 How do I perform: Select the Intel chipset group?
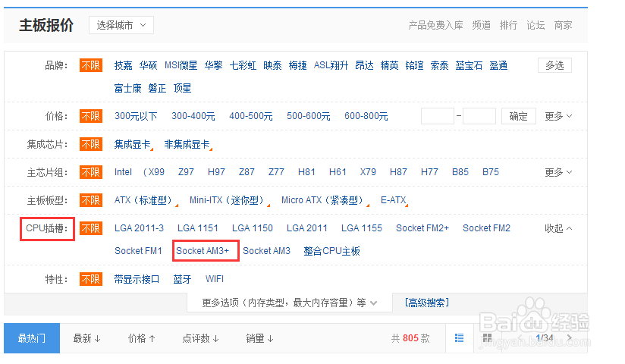[123, 172]
